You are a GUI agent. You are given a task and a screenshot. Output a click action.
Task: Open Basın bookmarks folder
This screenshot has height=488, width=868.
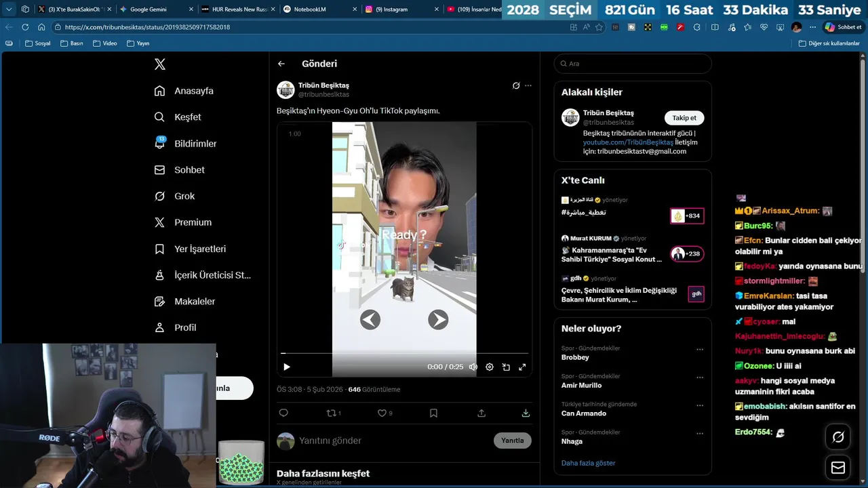[x=72, y=43]
